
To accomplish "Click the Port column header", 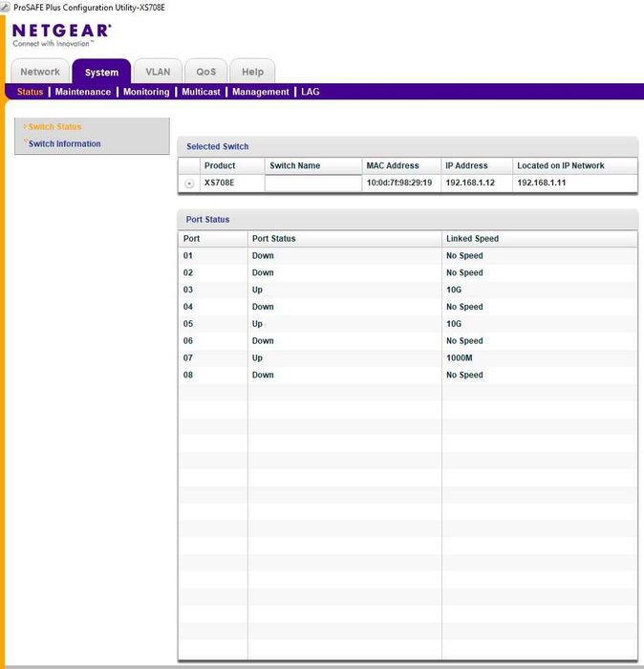I will pyautogui.click(x=213, y=239).
